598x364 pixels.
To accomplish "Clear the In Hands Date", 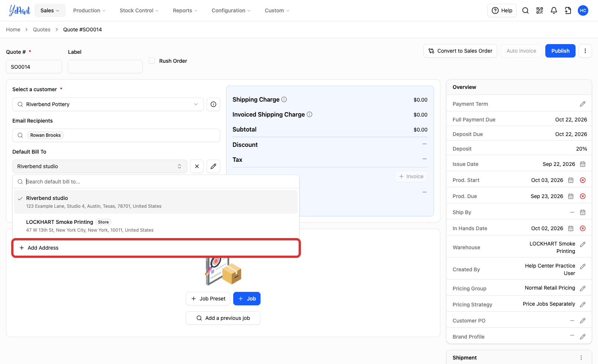I will click(583, 228).
